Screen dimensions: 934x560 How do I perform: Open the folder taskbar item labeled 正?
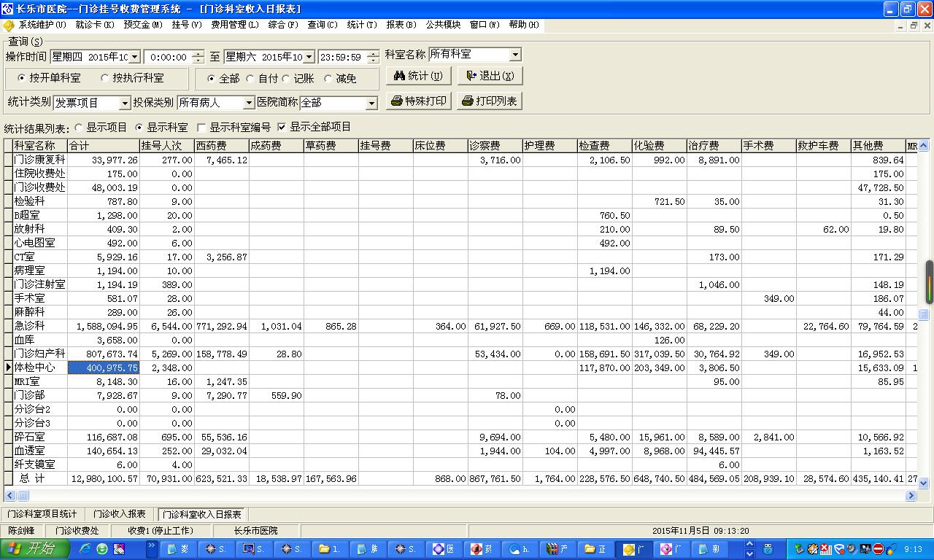[595, 549]
